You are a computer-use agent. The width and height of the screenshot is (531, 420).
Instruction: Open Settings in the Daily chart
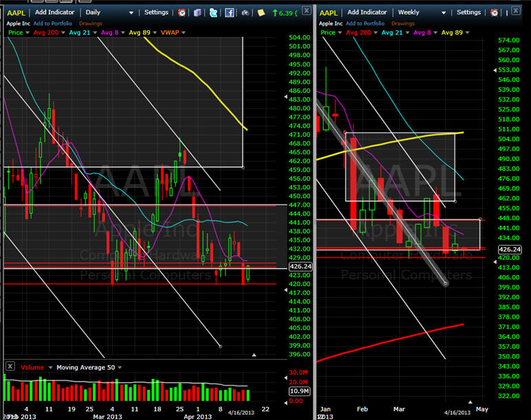point(156,12)
